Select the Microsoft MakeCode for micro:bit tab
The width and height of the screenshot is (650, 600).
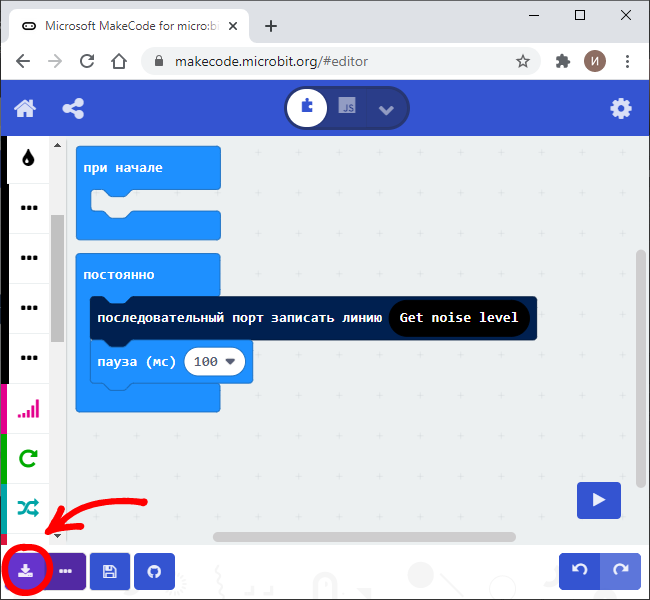pos(129,26)
